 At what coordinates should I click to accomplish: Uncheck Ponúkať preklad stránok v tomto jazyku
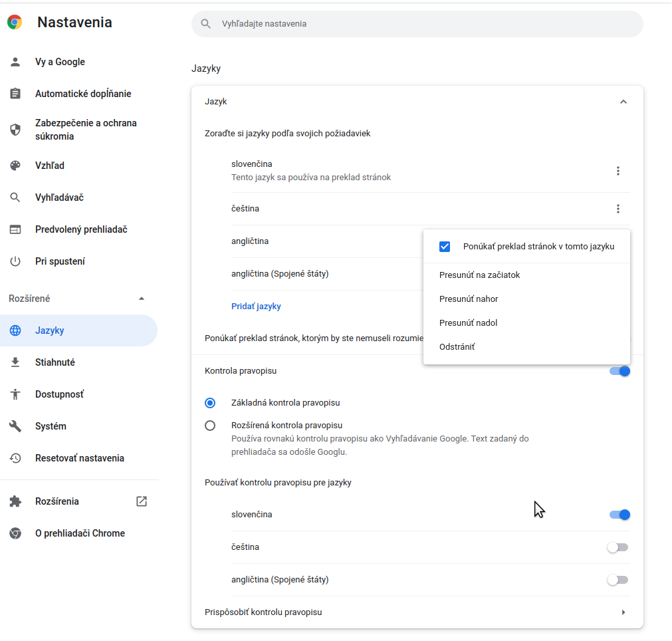pos(445,247)
